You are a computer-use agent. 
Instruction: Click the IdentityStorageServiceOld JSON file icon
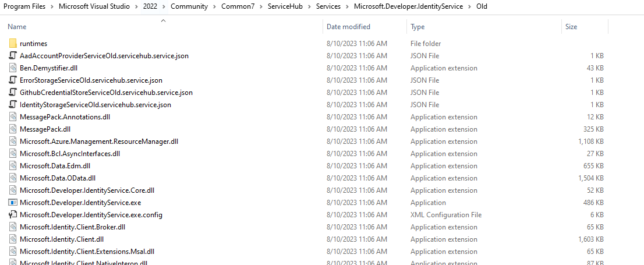click(x=13, y=105)
